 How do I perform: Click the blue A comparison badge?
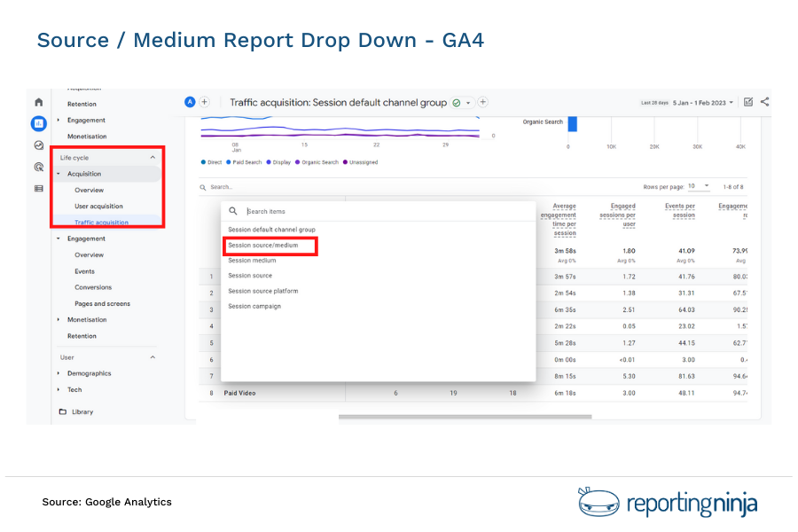coord(190,102)
